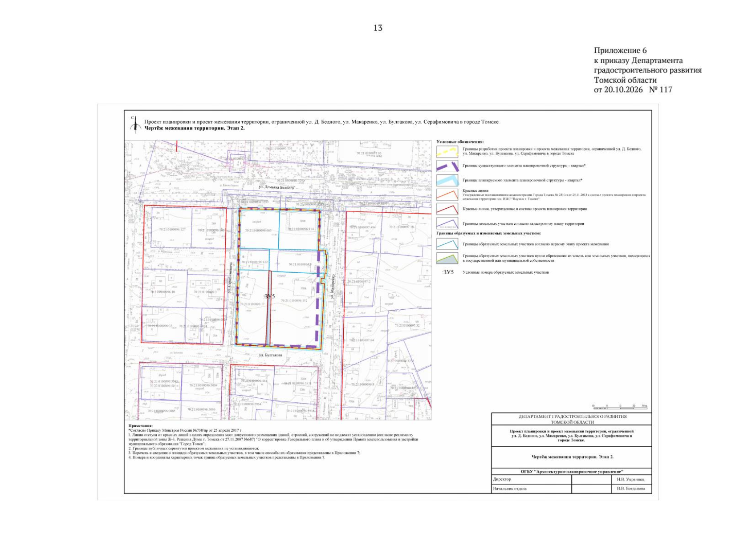Click the 'Условные обозначения:' legend heading
The height and width of the screenshot is (534, 756).
point(460,142)
